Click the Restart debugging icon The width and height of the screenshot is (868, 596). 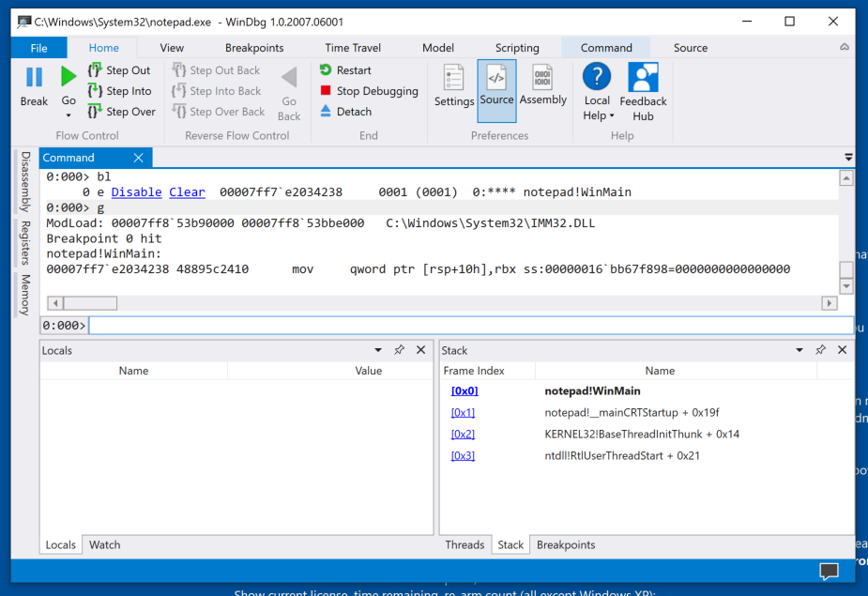point(326,70)
